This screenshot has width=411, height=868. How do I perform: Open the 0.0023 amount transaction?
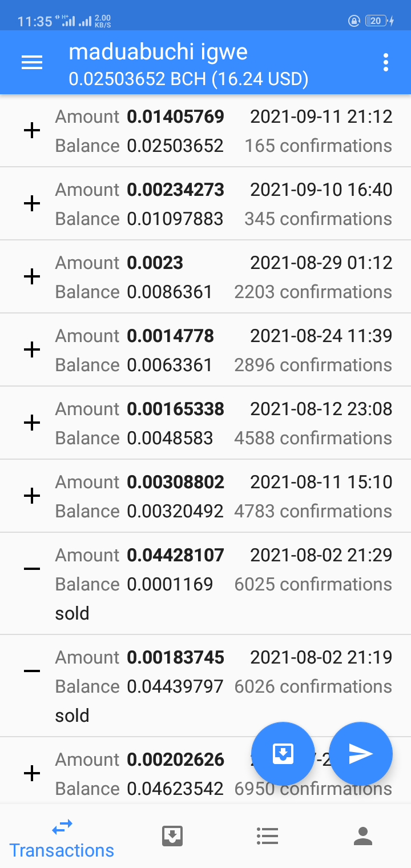tap(205, 277)
